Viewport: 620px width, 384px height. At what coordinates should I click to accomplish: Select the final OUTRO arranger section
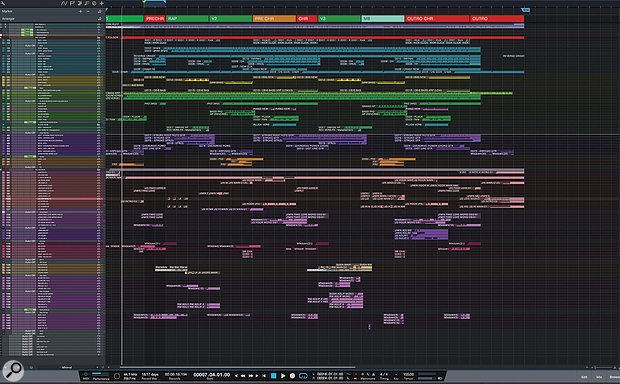point(497,19)
